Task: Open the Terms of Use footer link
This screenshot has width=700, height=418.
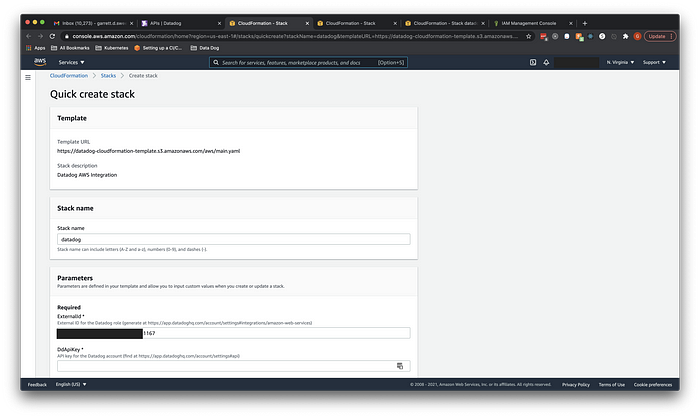Action: point(612,385)
